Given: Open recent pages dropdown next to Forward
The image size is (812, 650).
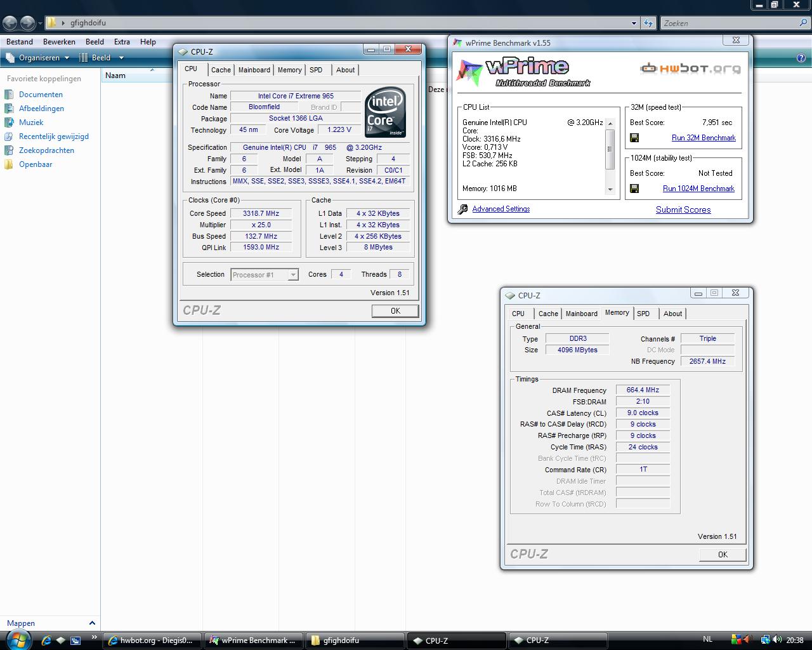Looking at the screenshot, I should [40, 23].
